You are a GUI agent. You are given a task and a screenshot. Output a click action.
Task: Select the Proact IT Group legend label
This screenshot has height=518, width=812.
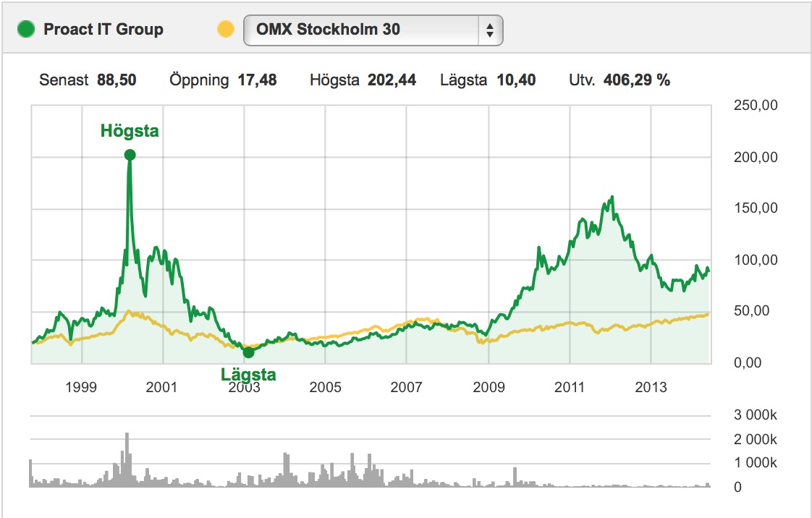[103, 30]
